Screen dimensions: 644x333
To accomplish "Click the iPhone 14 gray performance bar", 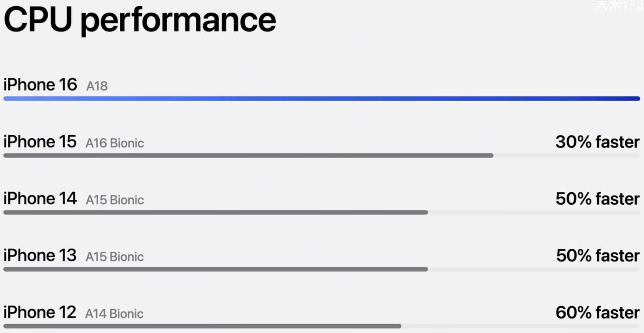I will pyautogui.click(x=216, y=213).
